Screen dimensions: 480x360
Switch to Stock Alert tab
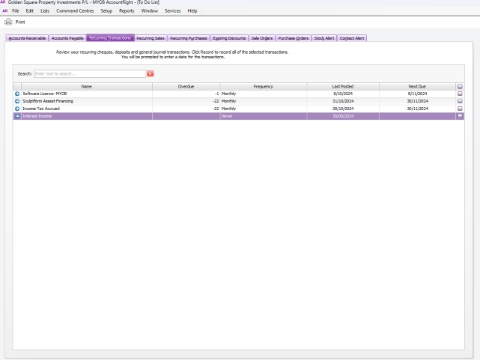click(324, 38)
